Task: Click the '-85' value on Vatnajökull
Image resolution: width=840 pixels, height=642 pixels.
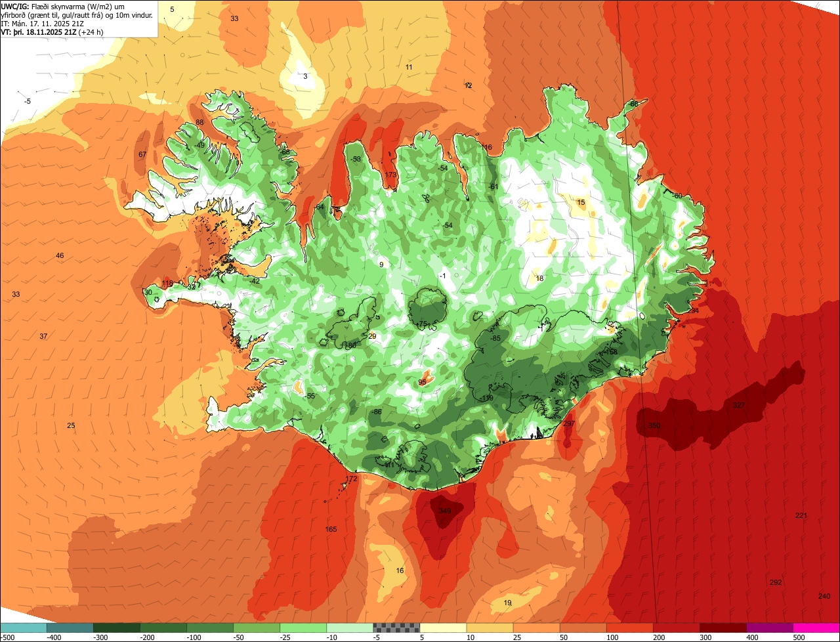Action: (x=495, y=338)
